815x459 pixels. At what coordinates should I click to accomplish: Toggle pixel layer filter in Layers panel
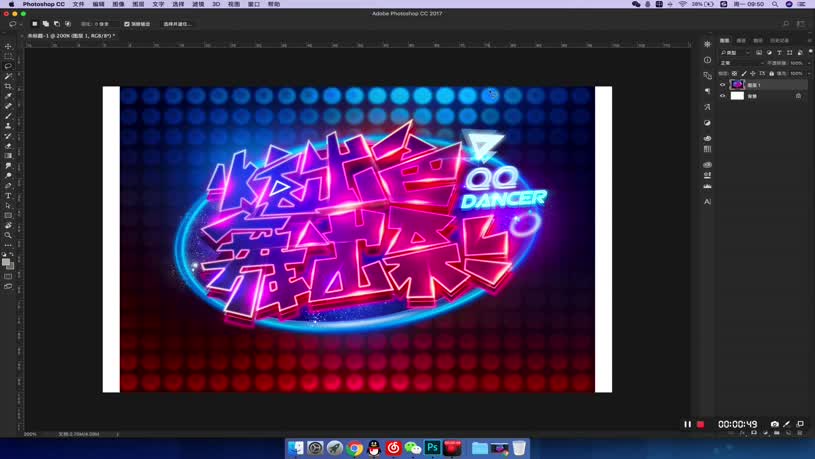click(x=759, y=53)
